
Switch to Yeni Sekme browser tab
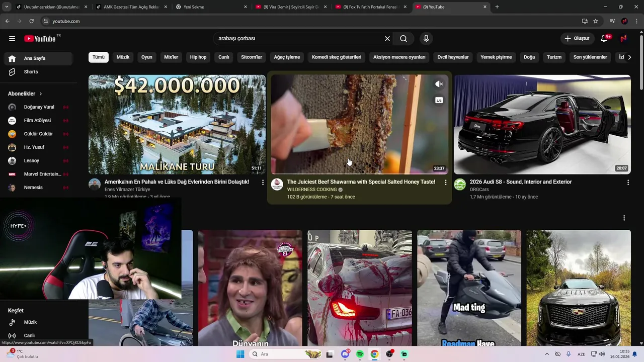[211, 7]
